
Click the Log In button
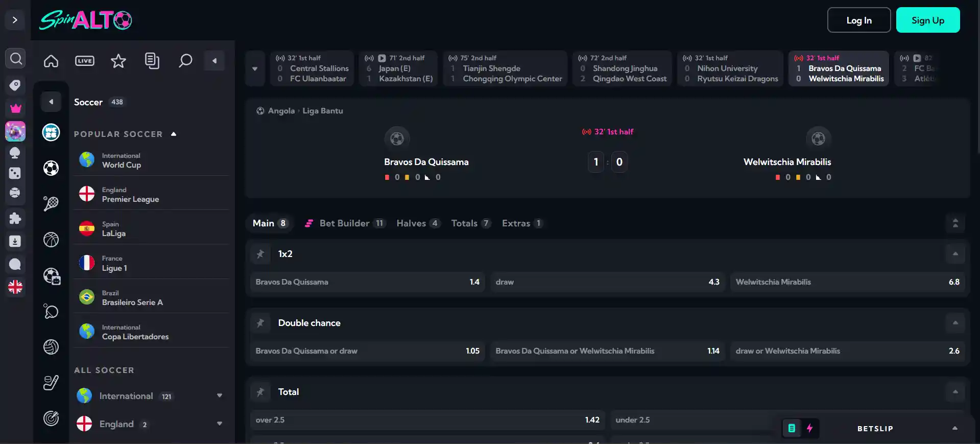[x=859, y=20]
